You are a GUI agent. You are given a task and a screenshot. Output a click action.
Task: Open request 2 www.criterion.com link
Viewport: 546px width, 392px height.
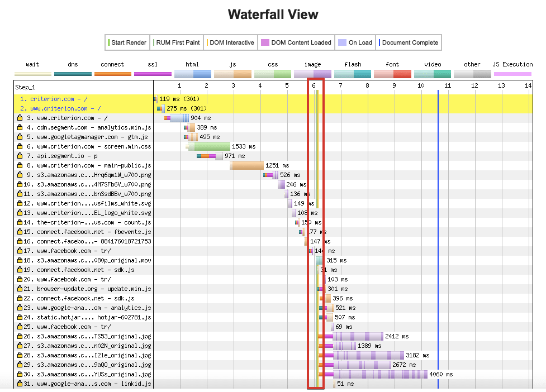point(60,108)
